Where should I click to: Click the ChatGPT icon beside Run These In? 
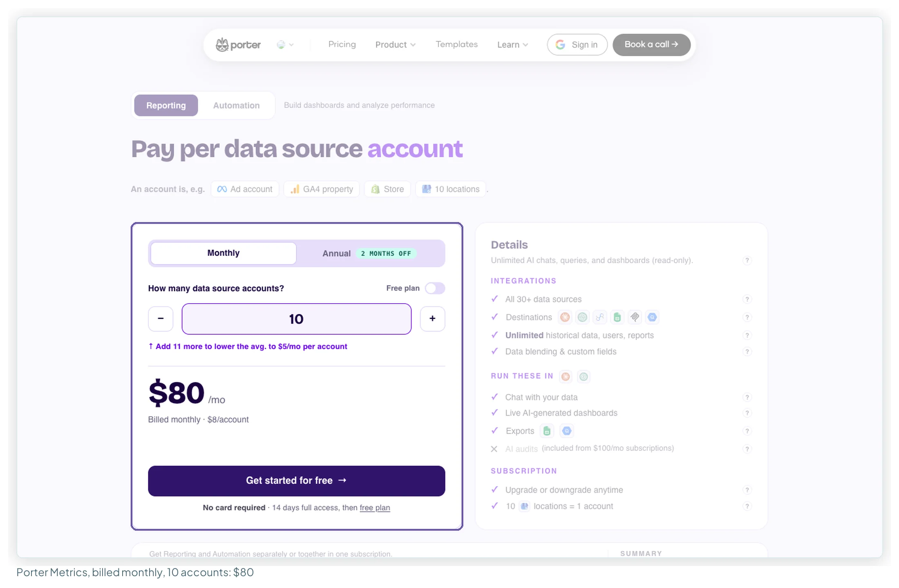click(584, 376)
